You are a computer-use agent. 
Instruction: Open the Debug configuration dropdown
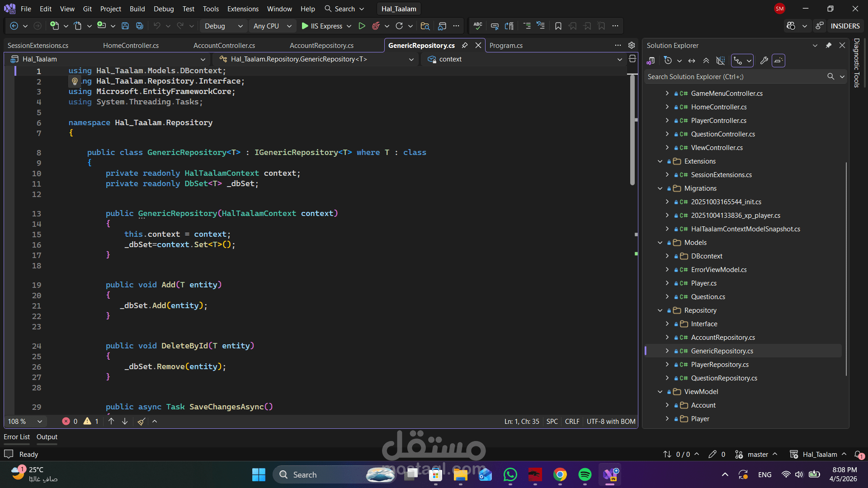[223, 26]
